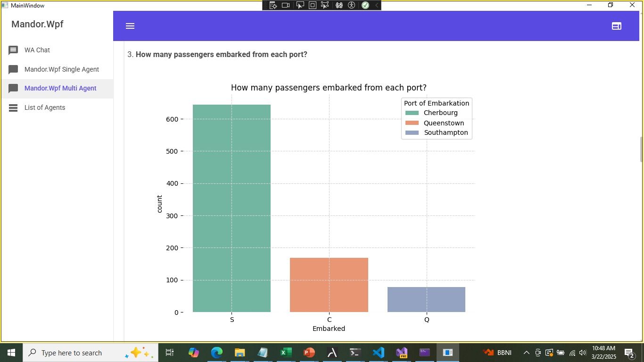Open the hamburger navigation menu

[x=130, y=26]
